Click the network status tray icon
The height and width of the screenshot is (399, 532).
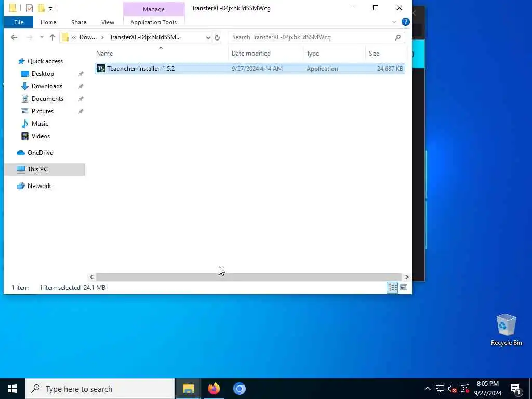[440, 389]
